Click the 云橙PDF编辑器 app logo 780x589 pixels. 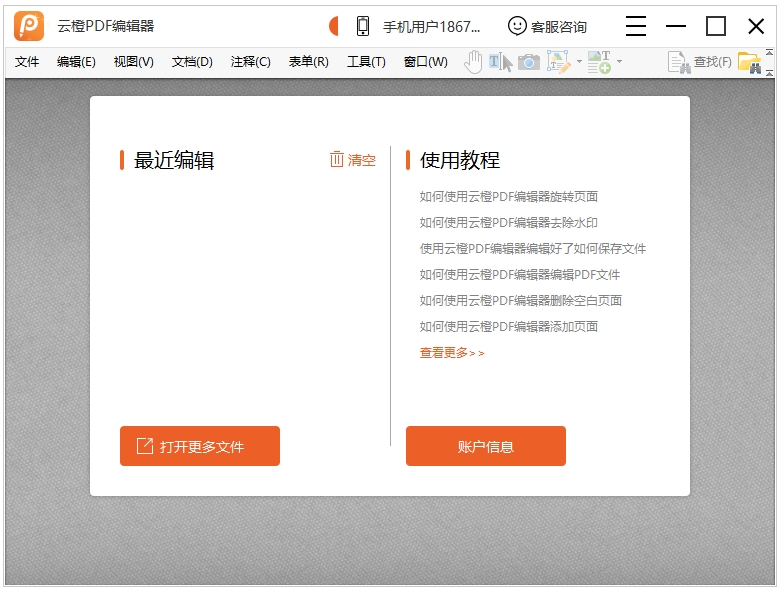(x=29, y=26)
